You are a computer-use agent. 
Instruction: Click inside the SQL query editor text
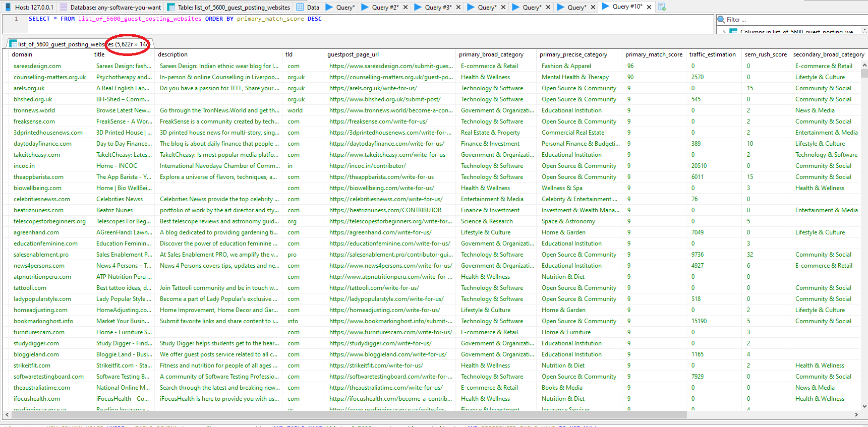pyautogui.click(x=175, y=19)
